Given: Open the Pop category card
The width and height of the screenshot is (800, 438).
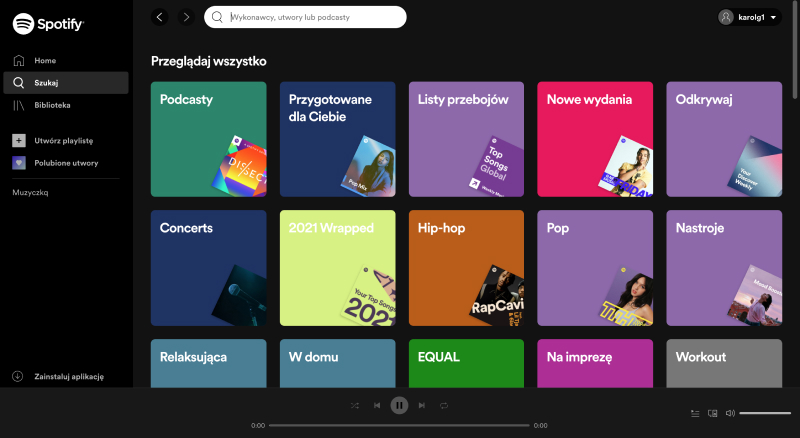Looking at the screenshot, I should coord(595,268).
